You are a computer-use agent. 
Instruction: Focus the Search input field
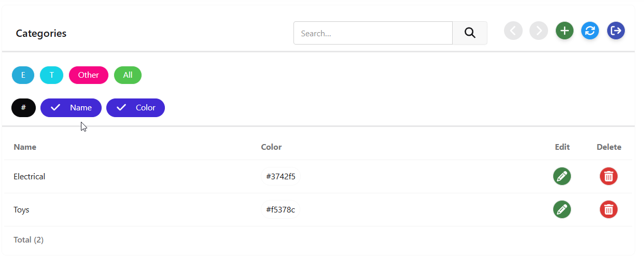pos(373,33)
